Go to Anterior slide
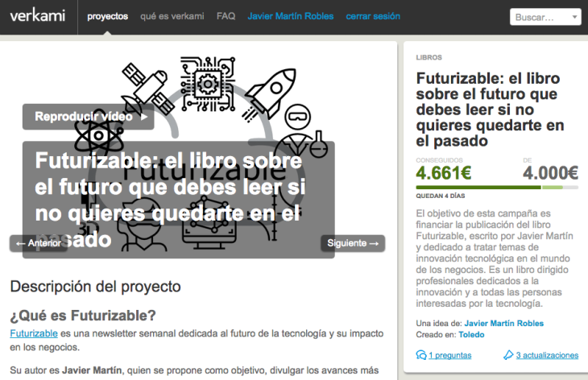588x380 pixels. tap(38, 243)
